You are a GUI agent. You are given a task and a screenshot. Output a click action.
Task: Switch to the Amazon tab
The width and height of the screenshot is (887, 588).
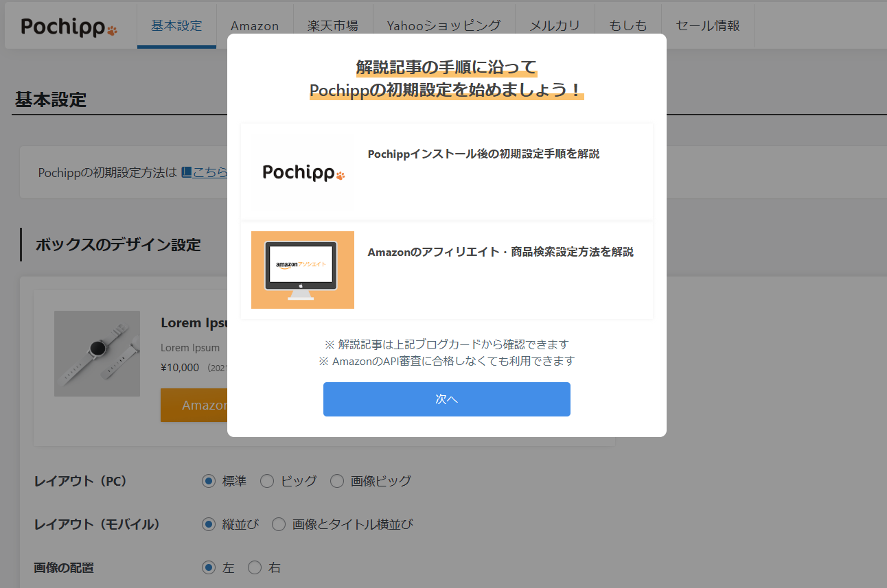click(255, 26)
